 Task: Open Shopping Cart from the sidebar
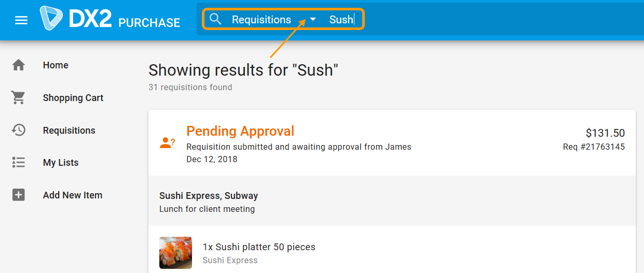coord(73,98)
